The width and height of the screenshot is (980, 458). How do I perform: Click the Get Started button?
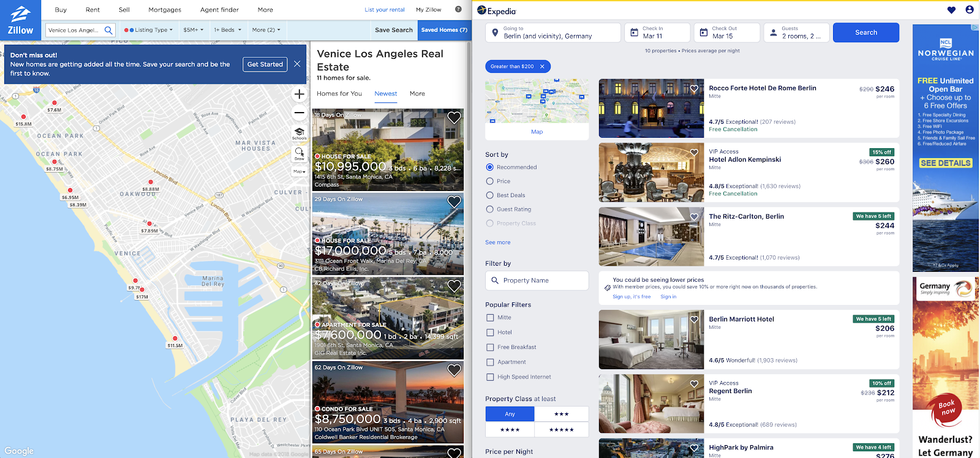(265, 64)
